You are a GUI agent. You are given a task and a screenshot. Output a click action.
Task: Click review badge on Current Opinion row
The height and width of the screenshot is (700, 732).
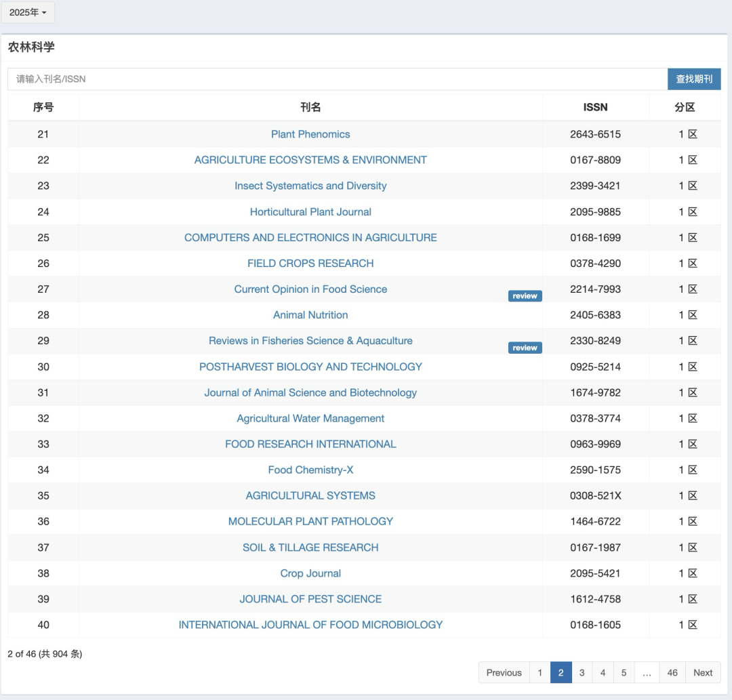tap(525, 296)
